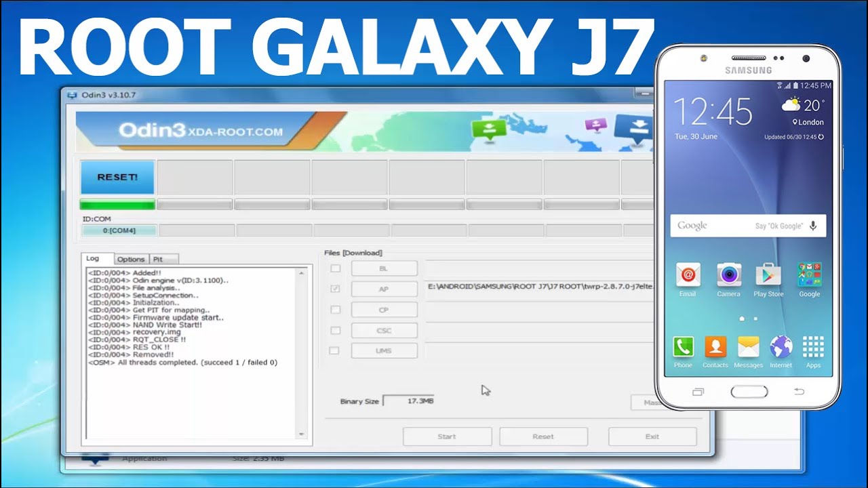
Task: Tap the weather widget cloud icon
Action: (791, 105)
